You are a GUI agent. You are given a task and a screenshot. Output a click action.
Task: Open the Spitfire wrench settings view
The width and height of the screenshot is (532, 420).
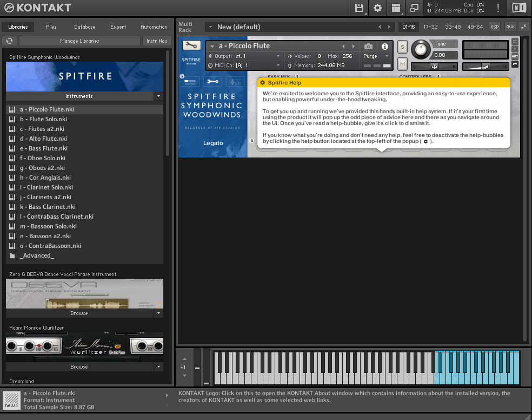pos(212,82)
